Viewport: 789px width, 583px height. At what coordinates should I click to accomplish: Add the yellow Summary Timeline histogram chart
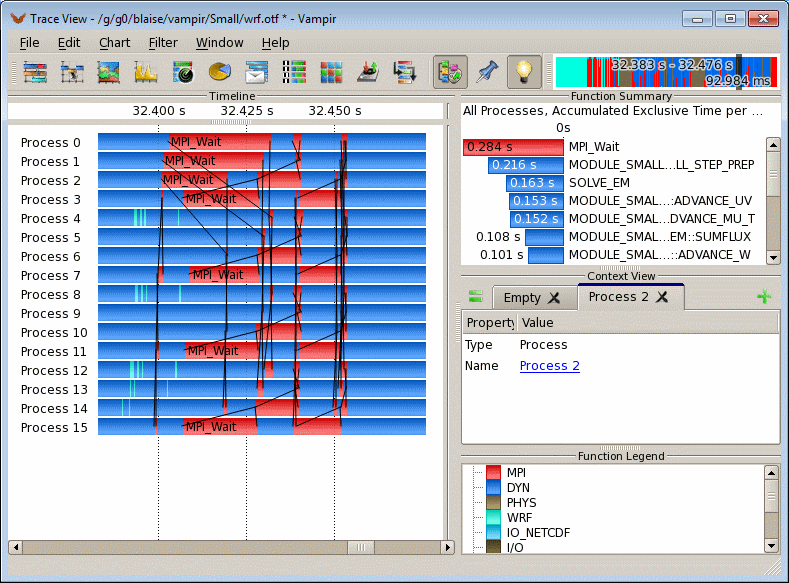pyautogui.click(x=146, y=72)
